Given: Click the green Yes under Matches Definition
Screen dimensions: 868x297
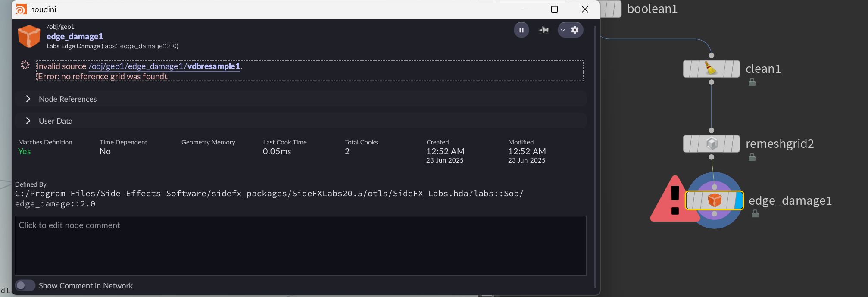Looking at the screenshot, I should click(24, 151).
